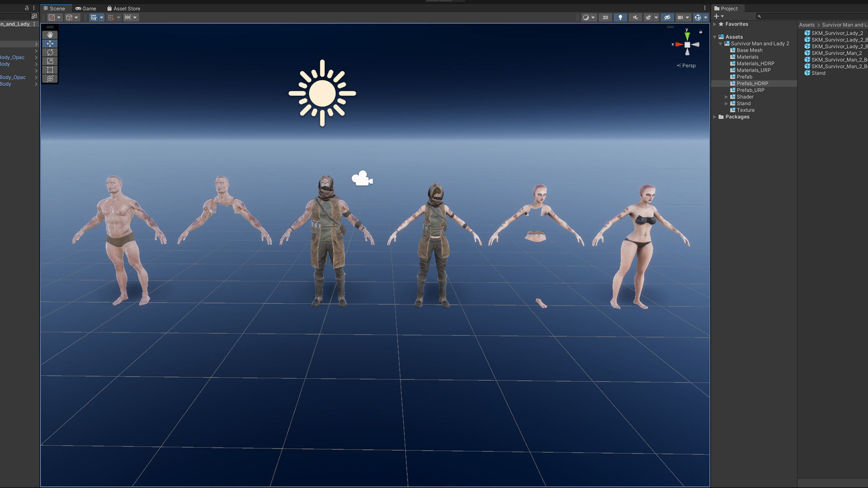Viewport: 868px width, 488px height.
Task: Open the pivot/center dropdown arrow
Action: coord(59,18)
